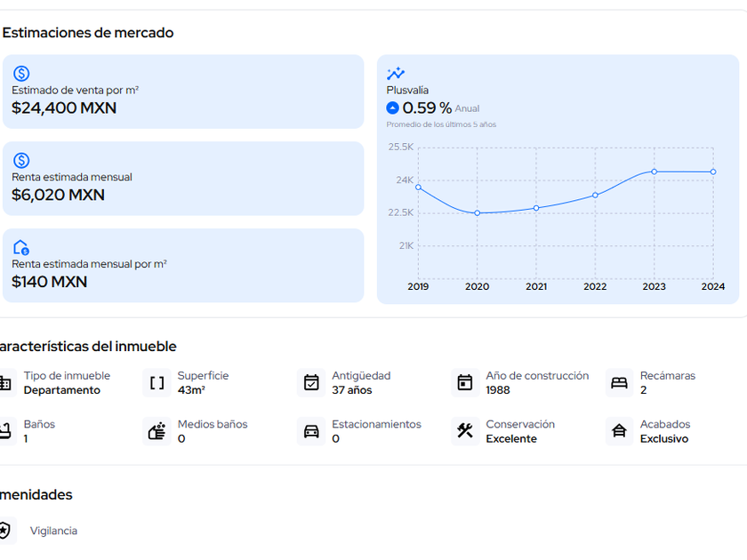Click the 2022 data point on chart
Image resolution: width=747 pixels, height=560 pixels.
click(x=595, y=196)
